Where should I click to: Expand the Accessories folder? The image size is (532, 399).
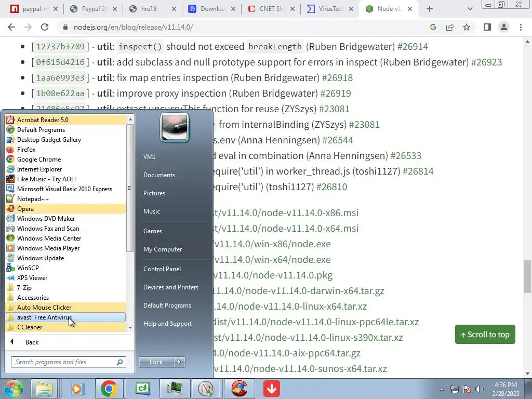(x=65, y=297)
